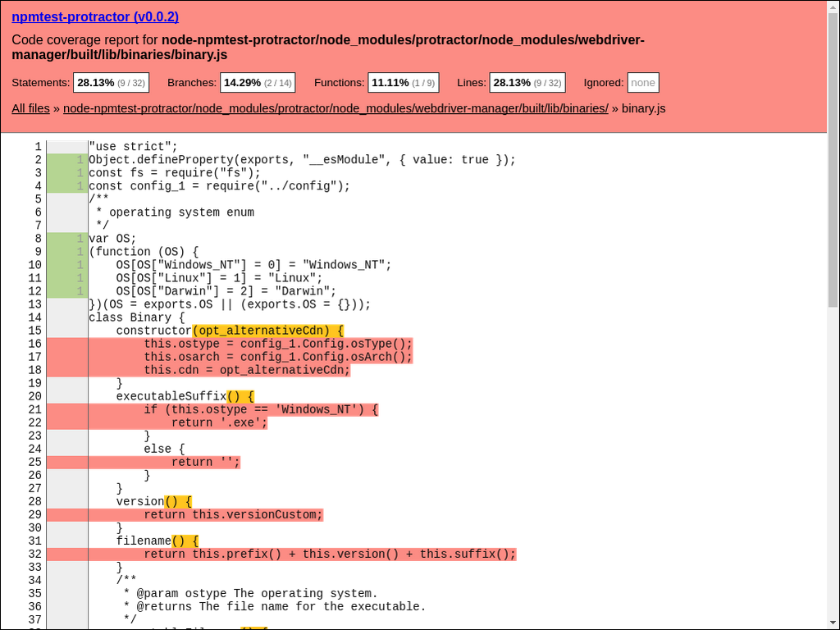Click the uncovered if (this.ostype == 'Windows_NT') line
840x630 pixels.
[x=261, y=409]
